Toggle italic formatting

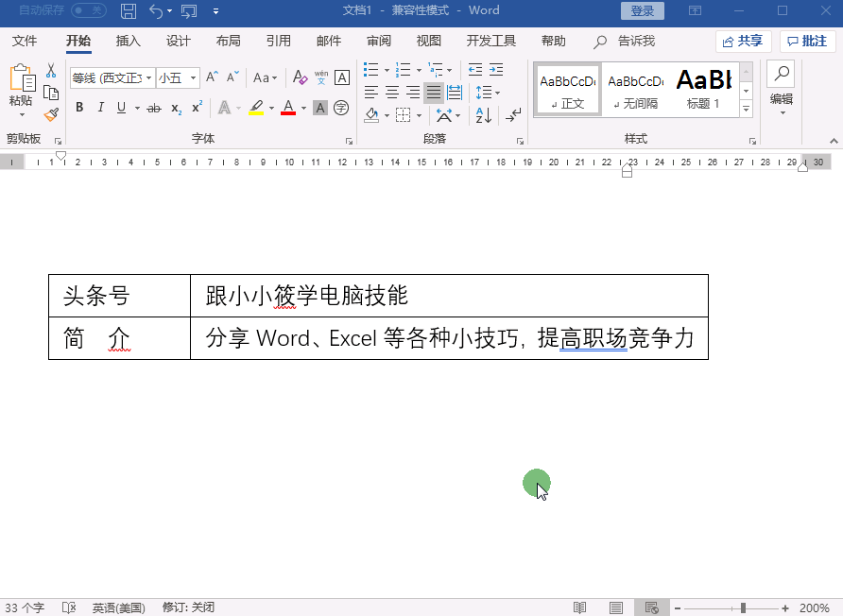(x=100, y=107)
